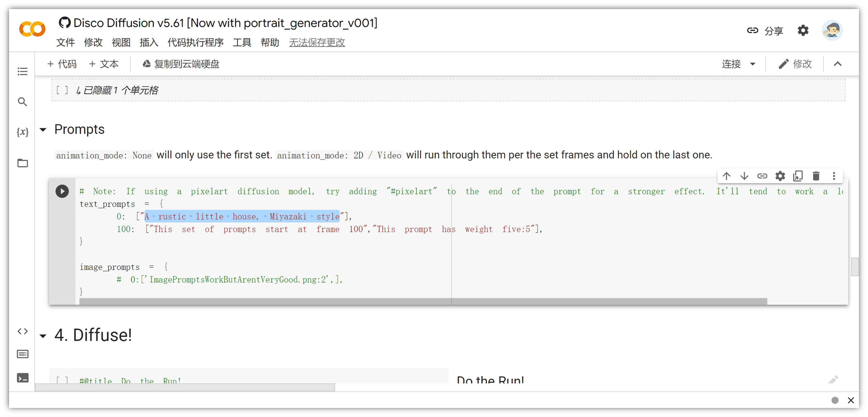Delete the cell with trash icon
868x417 pixels.
coord(816,176)
